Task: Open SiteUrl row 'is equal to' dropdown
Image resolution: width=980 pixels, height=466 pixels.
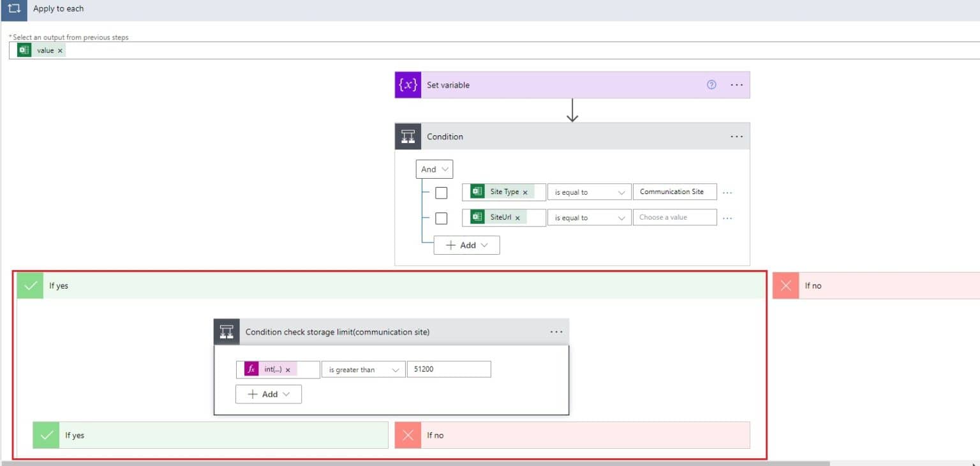Action: pyautogui.click(x=589, y=218)
